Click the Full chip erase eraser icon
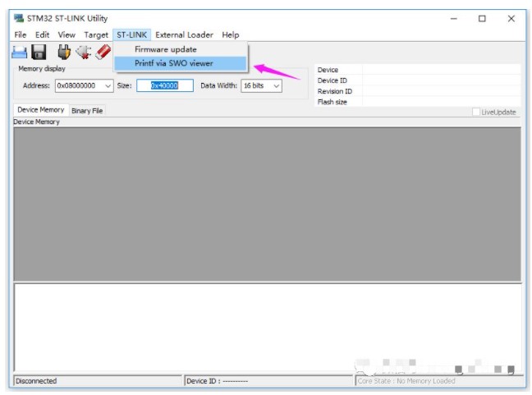 (x=103, y=53)
